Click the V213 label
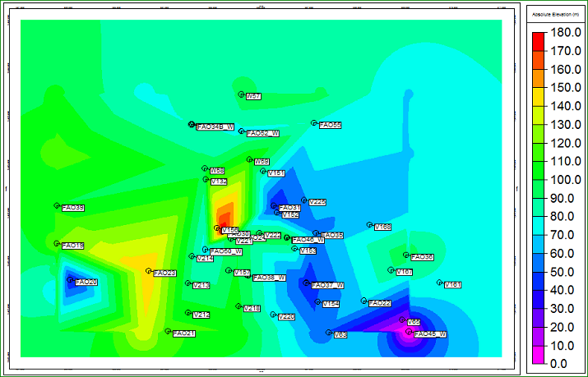 [201, 285]
